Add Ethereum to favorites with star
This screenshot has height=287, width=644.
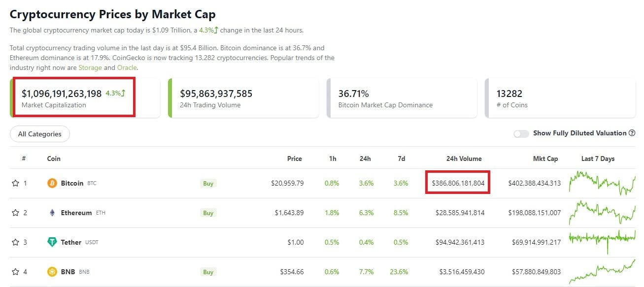(x=15, y=213)
